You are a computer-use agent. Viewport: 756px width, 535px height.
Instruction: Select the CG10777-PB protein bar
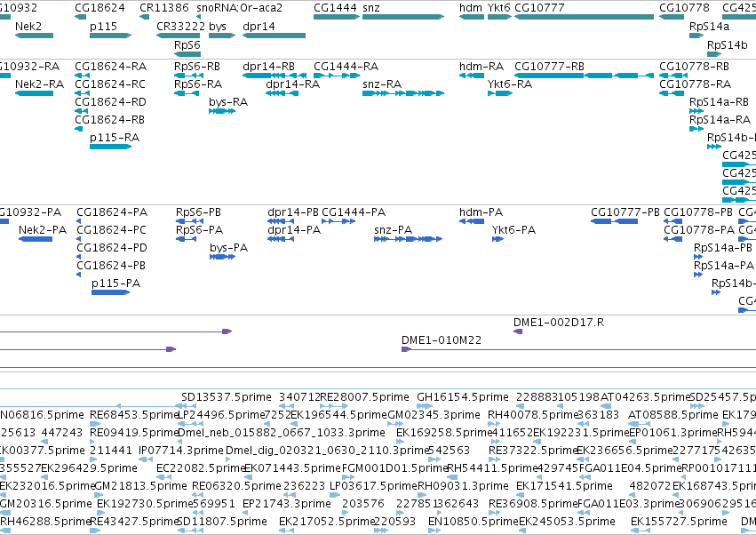click(x=614, y=221)
